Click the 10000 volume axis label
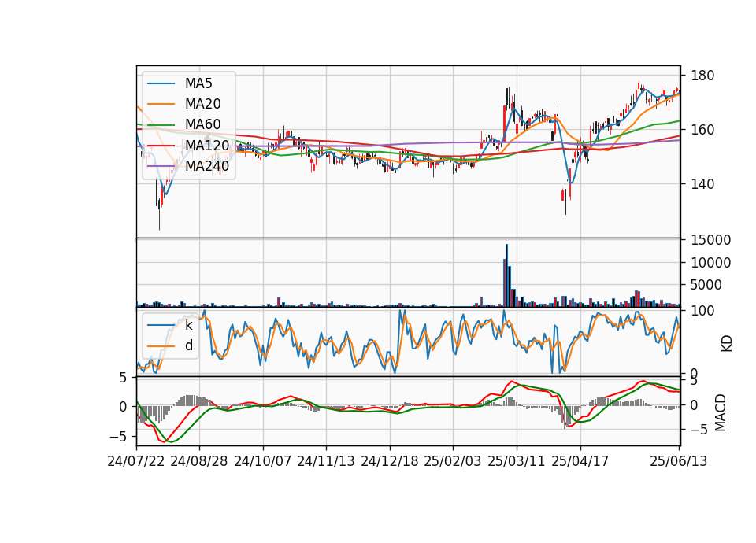The height and width of the screenshot is (543, 756). coord(710,263)
